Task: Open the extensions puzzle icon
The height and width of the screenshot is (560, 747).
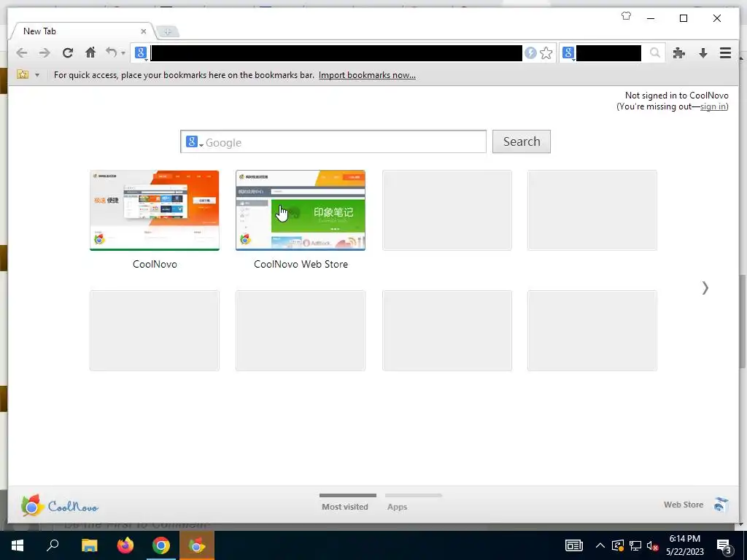Action: coord(679,52)
